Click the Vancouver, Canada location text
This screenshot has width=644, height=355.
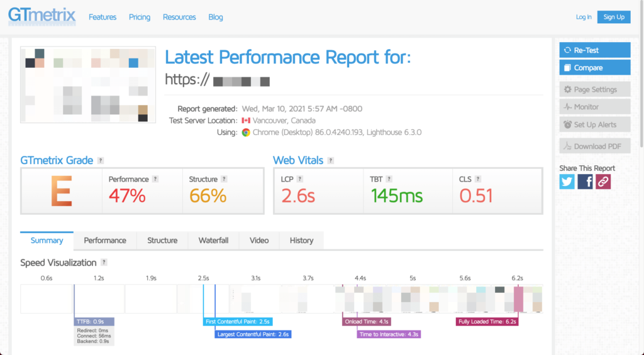point(284,121)
